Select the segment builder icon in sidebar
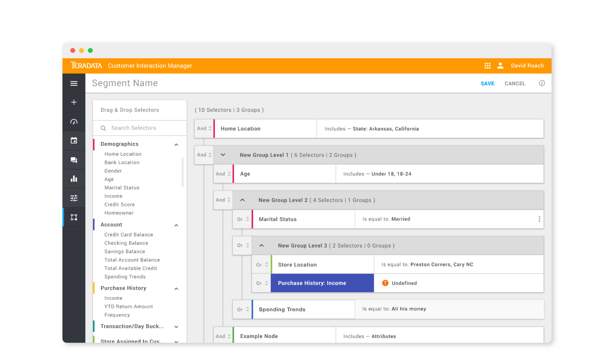614x364 pixels. [74, 217]
